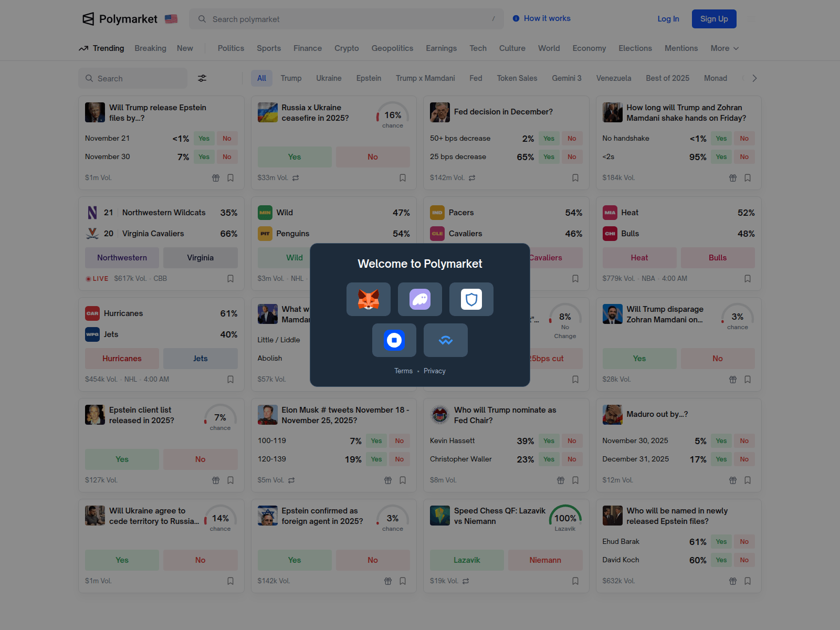Buy No on Epstein client list released

[201, 459]
